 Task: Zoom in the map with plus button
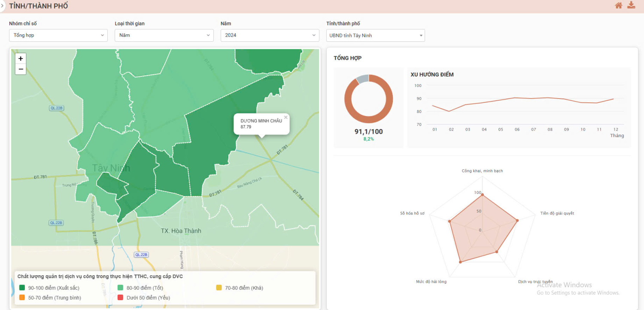point(21,58)
